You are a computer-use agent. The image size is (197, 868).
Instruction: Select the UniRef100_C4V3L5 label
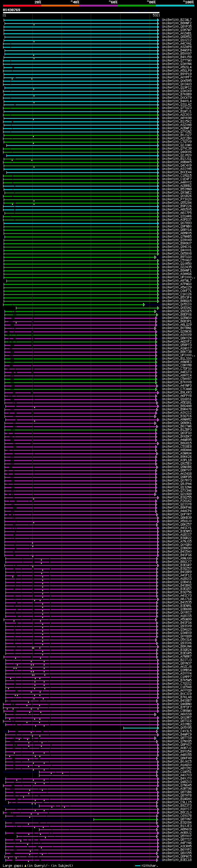pyautogui.click(x=177, y=731)
